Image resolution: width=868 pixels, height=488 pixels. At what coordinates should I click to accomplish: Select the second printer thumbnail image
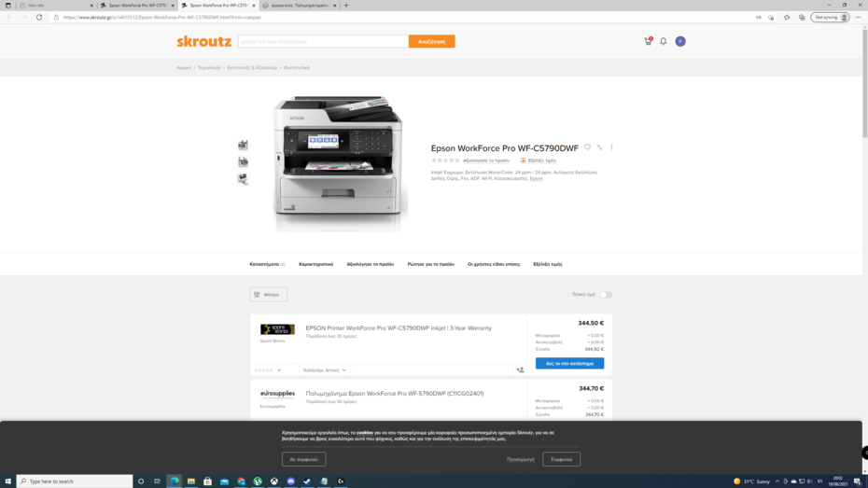(243, 162)
